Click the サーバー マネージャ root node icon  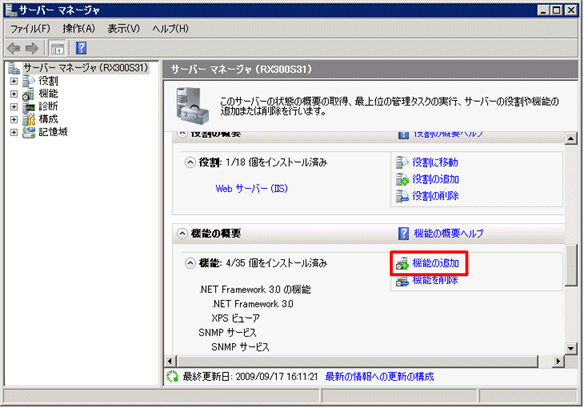[14, 68]
